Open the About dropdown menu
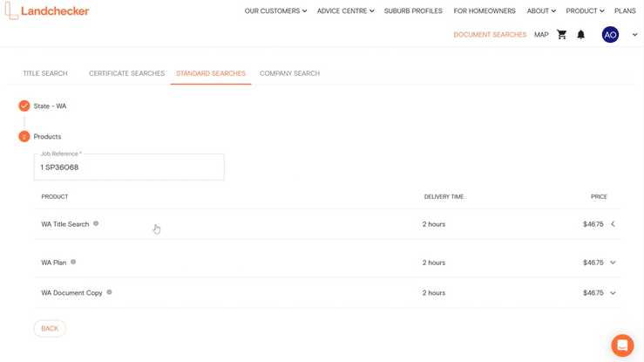Screen dimensions: 644x362 (541, 11)
